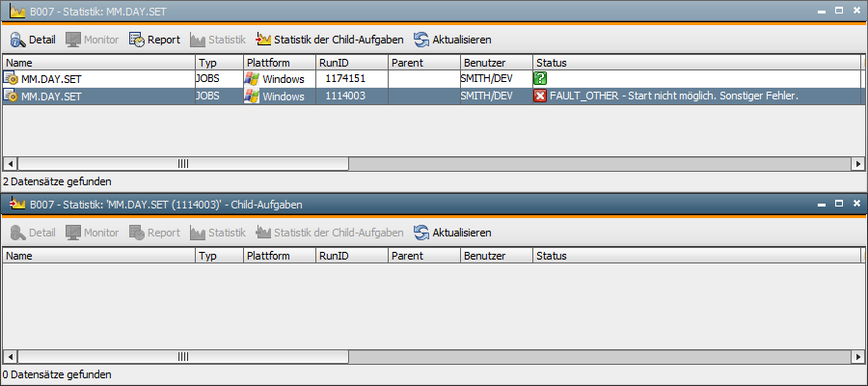Click the green question mark status icon

(x=540, y=78)
